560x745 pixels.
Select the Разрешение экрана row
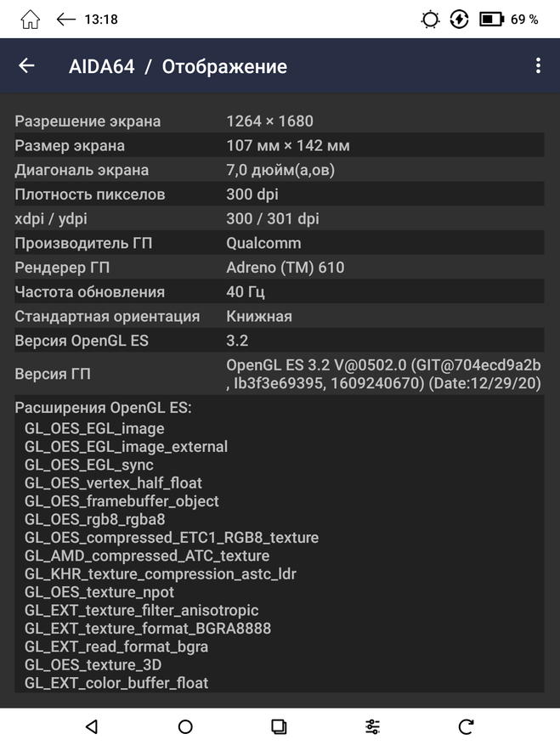[x=279, y=121]
